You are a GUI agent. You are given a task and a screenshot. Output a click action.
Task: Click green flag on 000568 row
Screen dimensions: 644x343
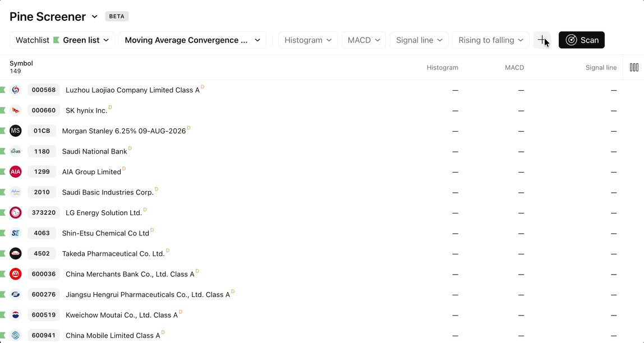coord(2,90)
